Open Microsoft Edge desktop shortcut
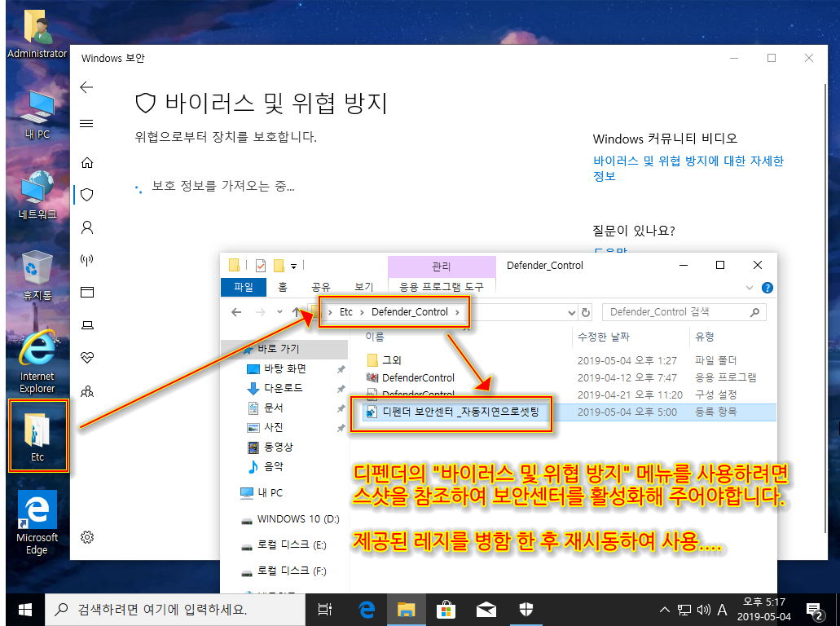 point(37,522)
